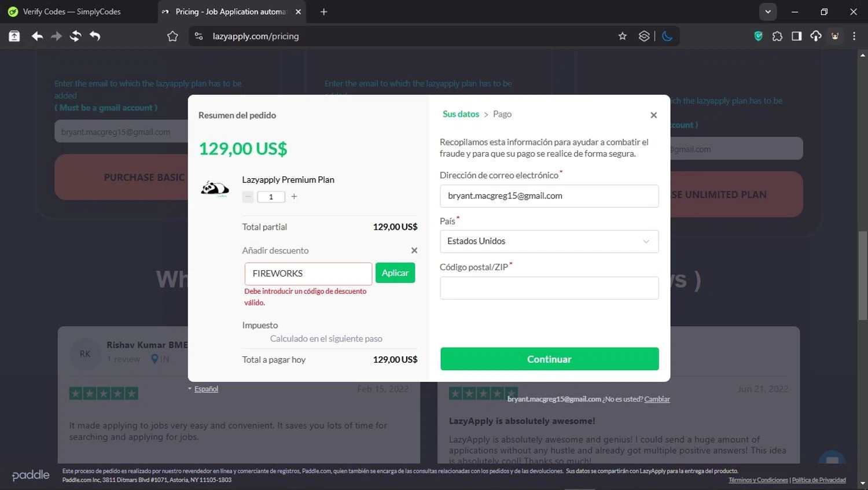
Task: Toggle the dark mode moon icon
Action: coord(667,36)
